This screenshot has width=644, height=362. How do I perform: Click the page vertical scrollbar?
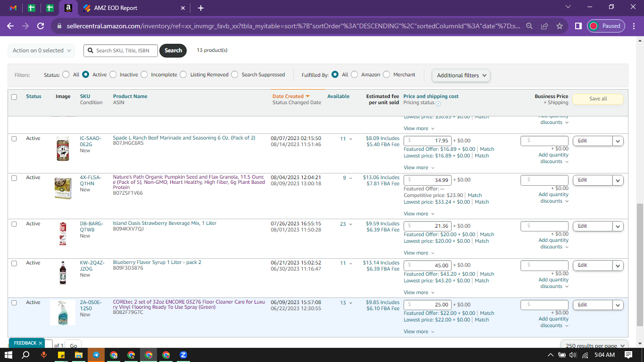click(x=640, y=264)
